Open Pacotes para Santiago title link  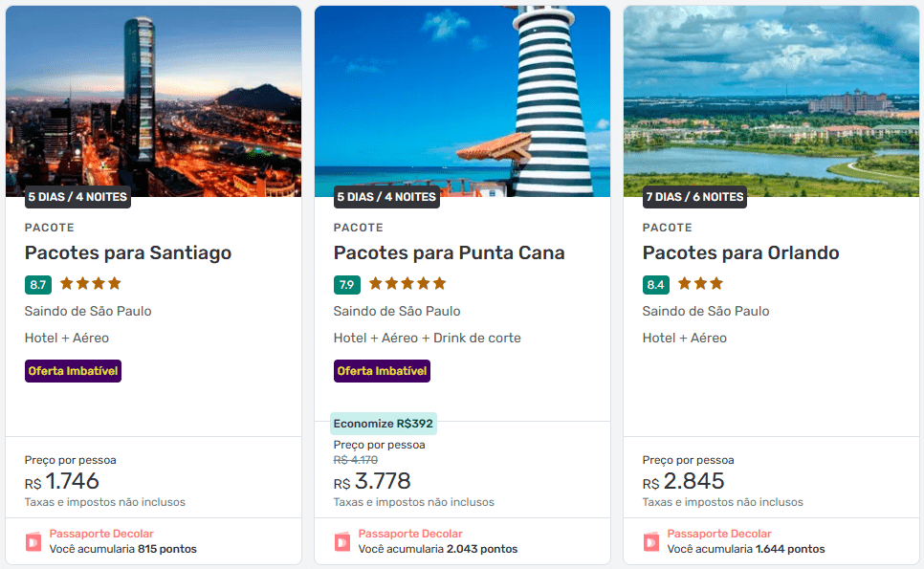click(128, 253)
